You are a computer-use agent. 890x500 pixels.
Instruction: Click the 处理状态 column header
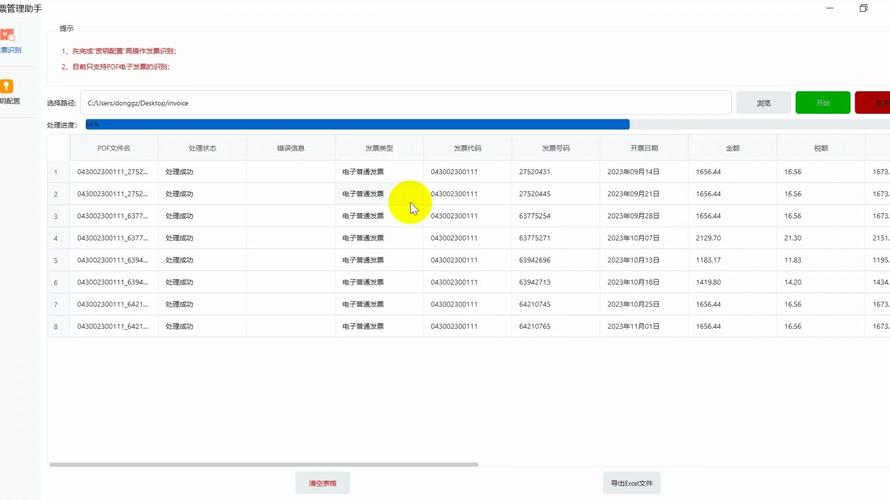point(202,148)
